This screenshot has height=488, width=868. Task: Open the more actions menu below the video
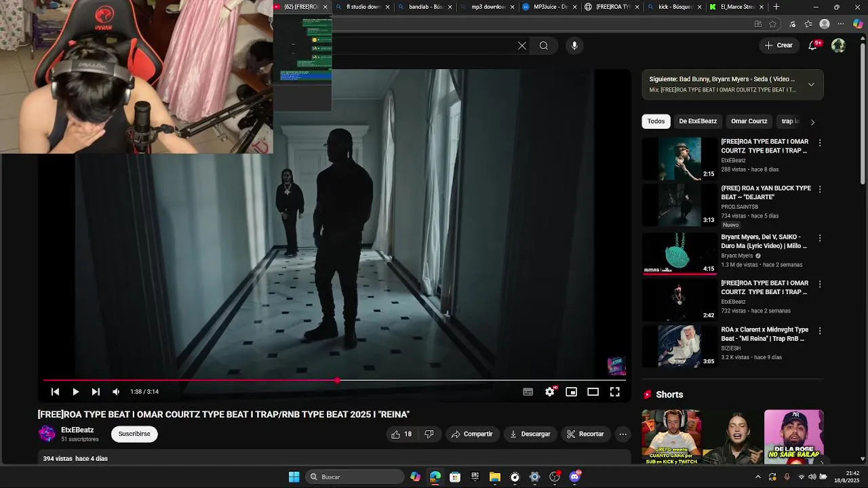pos(623,434)
